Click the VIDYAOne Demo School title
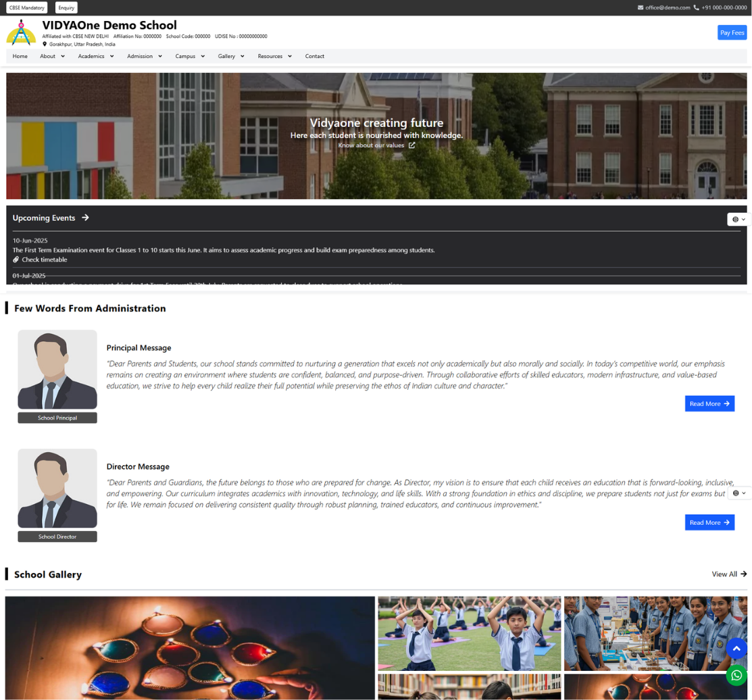752x700 pixels. pos(109,25)
